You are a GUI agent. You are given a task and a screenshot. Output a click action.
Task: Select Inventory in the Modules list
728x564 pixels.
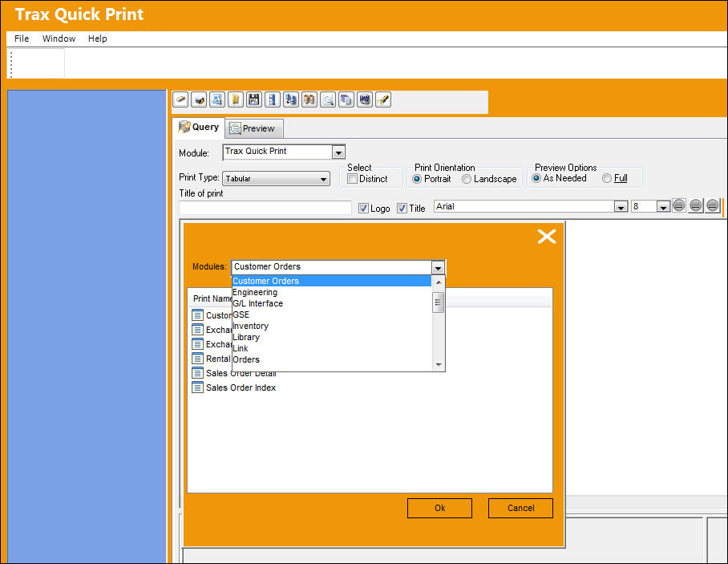click(x=331, y=326)
